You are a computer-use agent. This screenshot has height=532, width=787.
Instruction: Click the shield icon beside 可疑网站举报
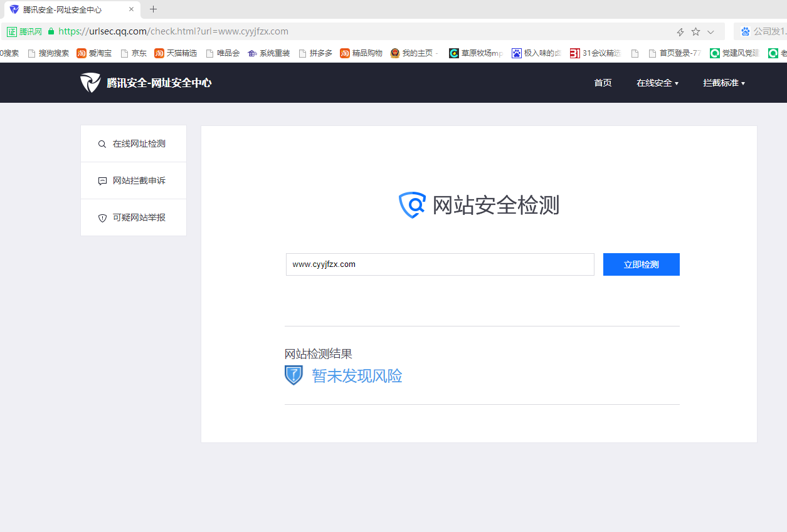(102, 218)
